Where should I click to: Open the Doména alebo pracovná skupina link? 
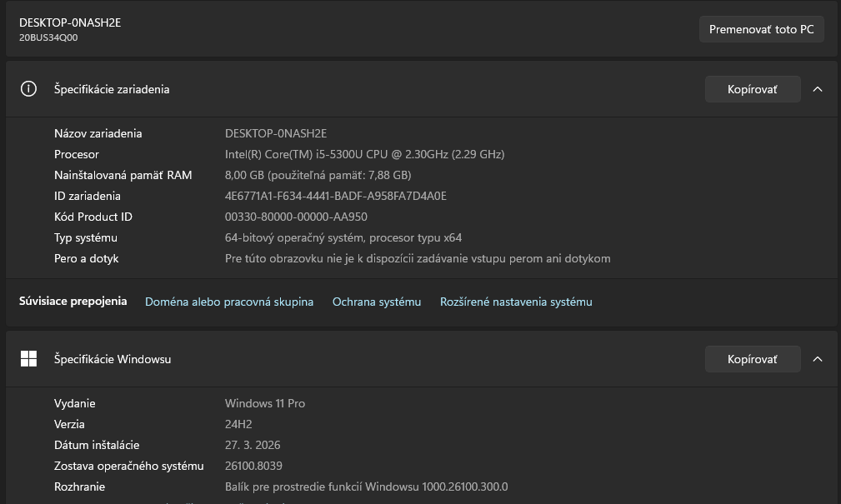click(x=229, y=302)
